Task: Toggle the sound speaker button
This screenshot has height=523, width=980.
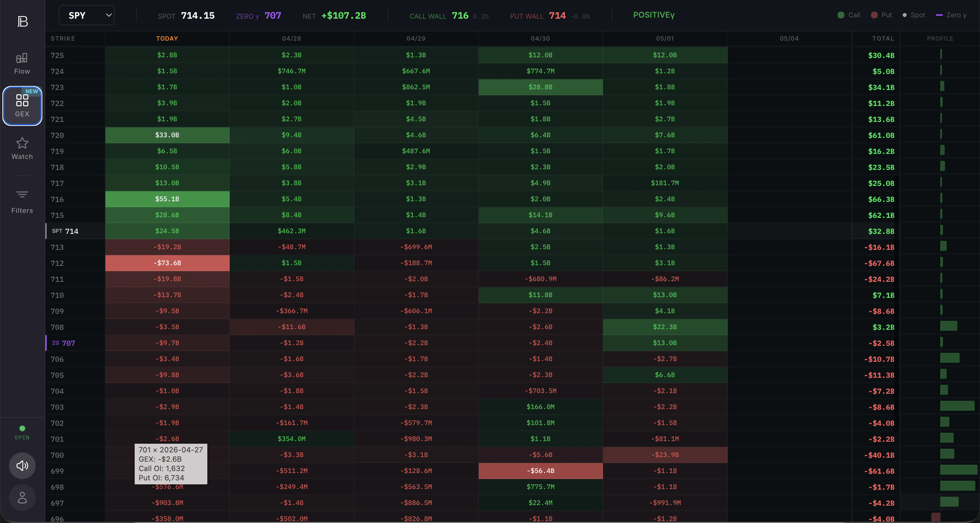Action: (22, 465)
